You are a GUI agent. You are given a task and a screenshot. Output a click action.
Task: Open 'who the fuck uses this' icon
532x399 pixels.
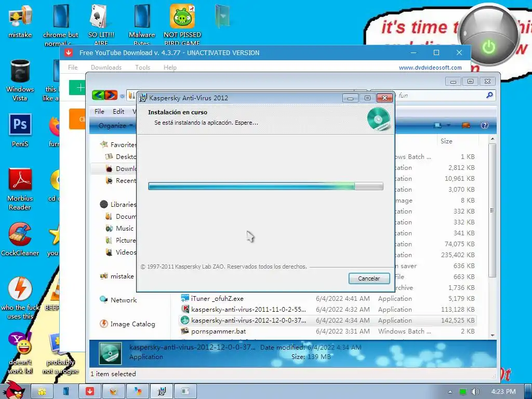point(20,297)
